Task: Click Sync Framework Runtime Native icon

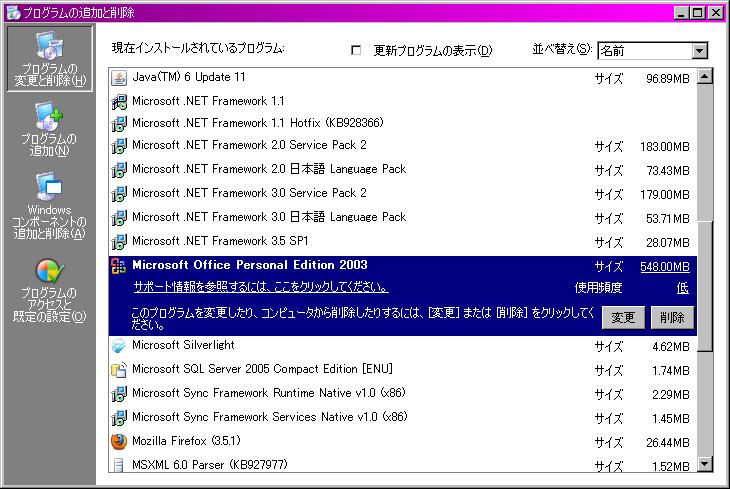Action: tap(119, 394)
